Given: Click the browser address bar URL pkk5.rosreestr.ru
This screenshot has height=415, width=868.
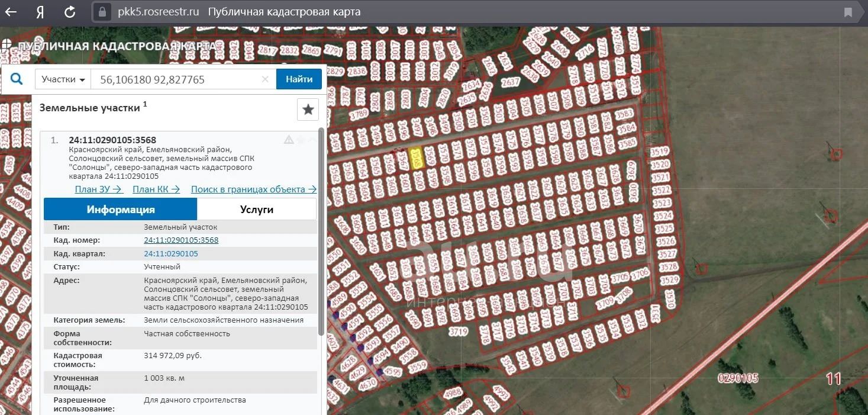Looking at the screenshot, I should pos(159,12).
